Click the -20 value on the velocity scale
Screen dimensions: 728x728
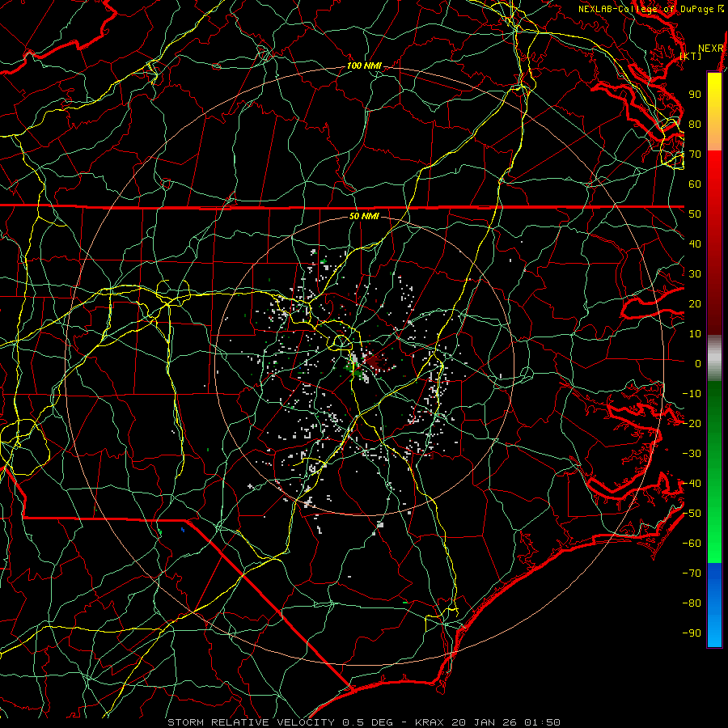pos(692,423)
